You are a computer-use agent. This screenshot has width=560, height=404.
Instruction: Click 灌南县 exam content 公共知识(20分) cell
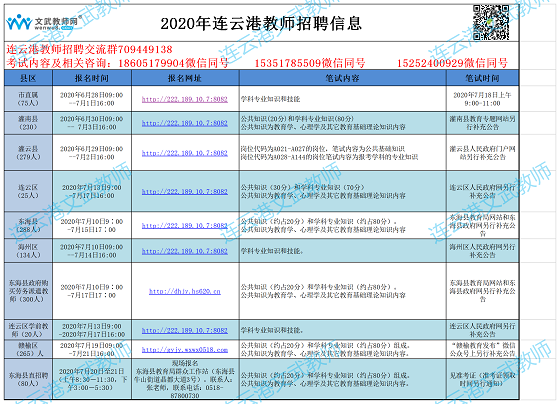[342, 123]
